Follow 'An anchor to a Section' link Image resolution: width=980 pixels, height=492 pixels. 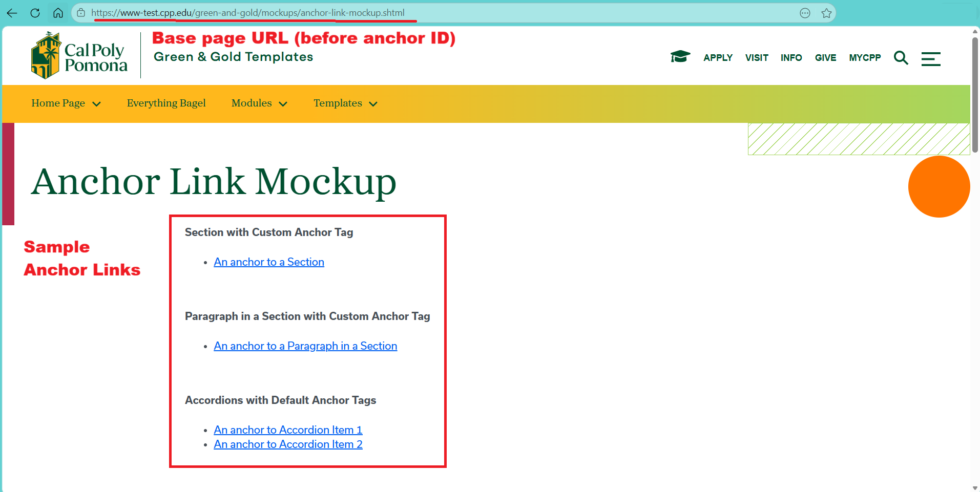point(269,262)
